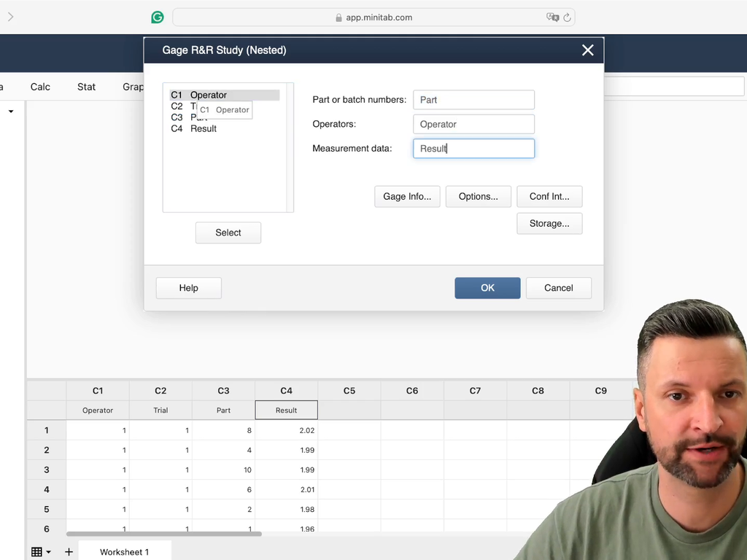Click the Result cell 2.01
This screenshot has height=560, width=747.
pyautogui.click(x=286, y=489)
